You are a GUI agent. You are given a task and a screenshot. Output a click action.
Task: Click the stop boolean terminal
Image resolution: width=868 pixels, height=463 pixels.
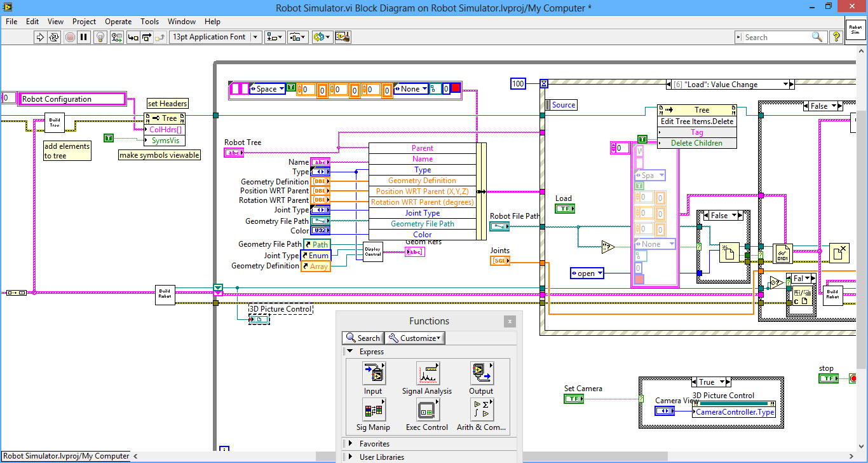[829, 378]
